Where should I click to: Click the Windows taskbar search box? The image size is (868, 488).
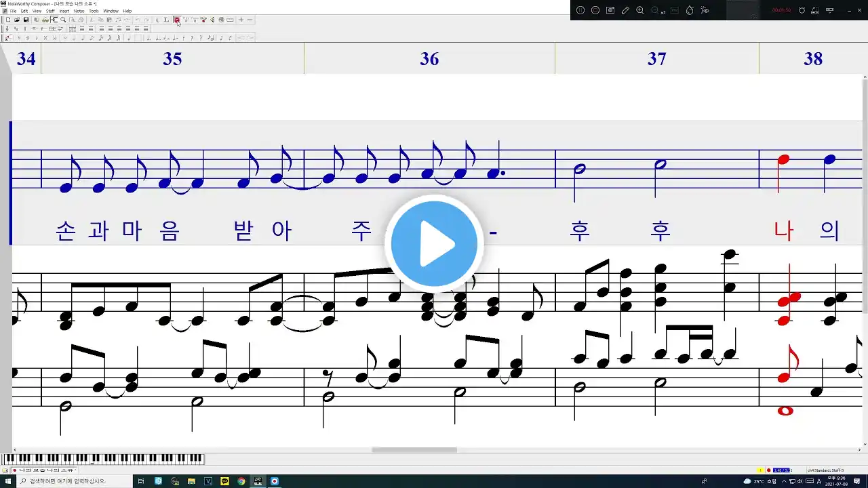(x=75, y=481)
